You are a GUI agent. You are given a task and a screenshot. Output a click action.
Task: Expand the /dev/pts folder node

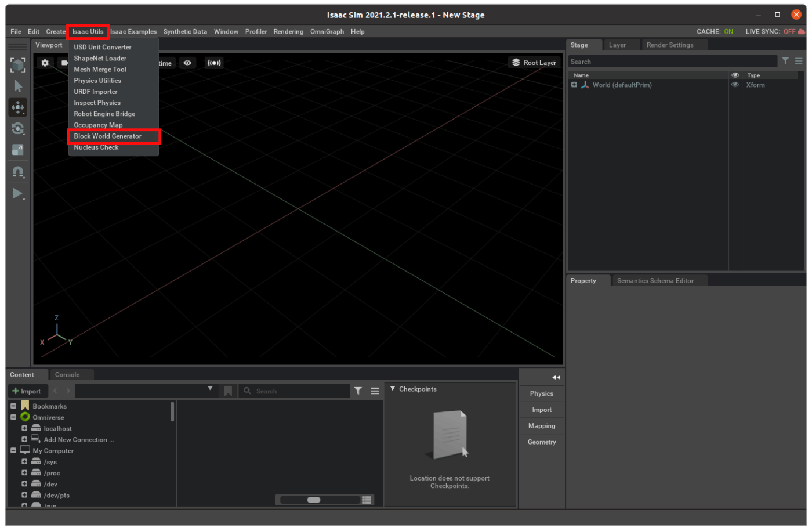24,496
